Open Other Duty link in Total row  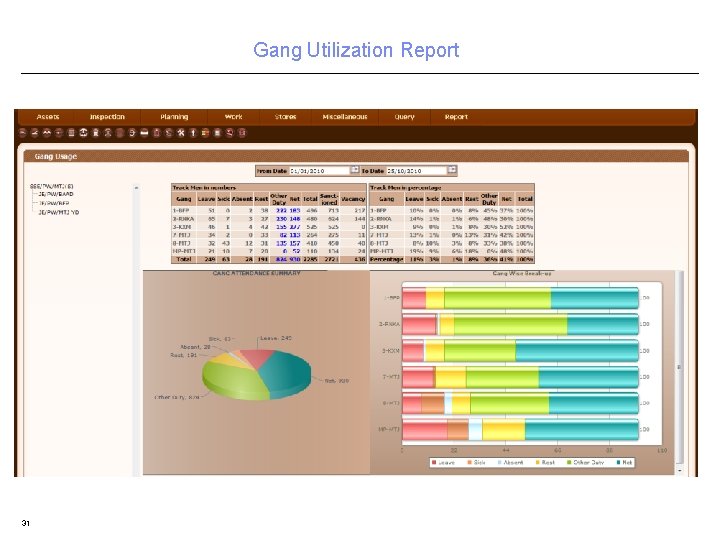(281, 259)
